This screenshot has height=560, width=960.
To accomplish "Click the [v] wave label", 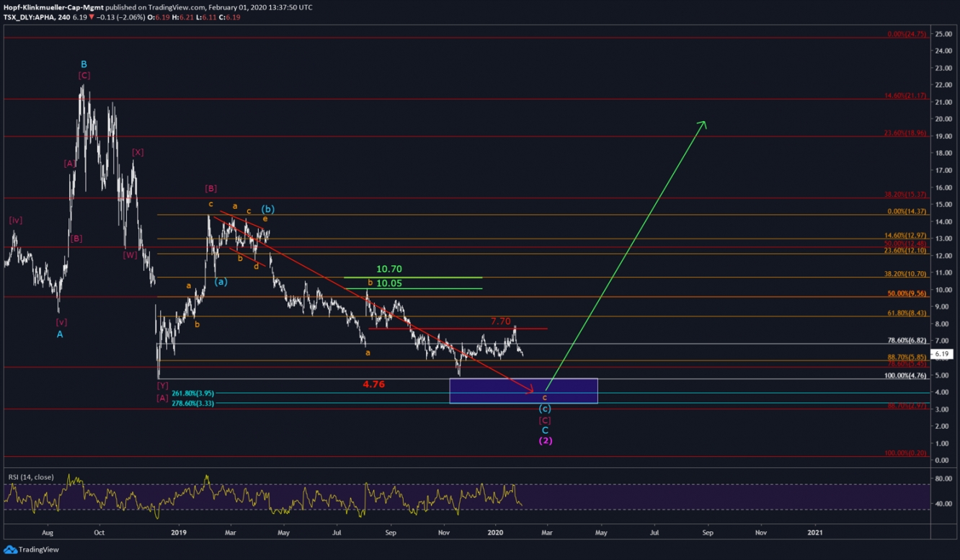I will point(61,322).
